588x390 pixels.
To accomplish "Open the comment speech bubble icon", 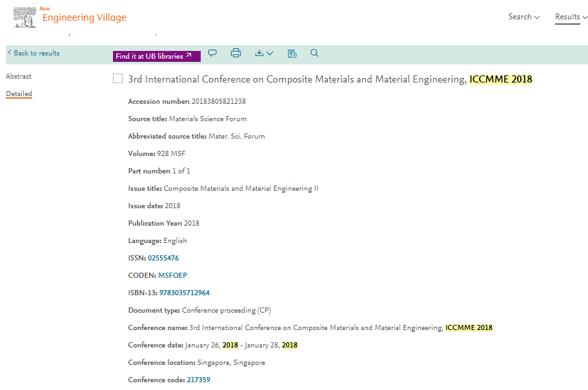I will tap(212, 54).
